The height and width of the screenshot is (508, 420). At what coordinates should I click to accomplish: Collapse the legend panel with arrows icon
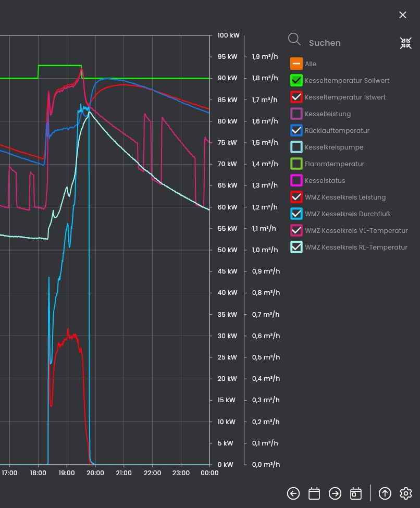pyautogui.click(x=405, y=43)
